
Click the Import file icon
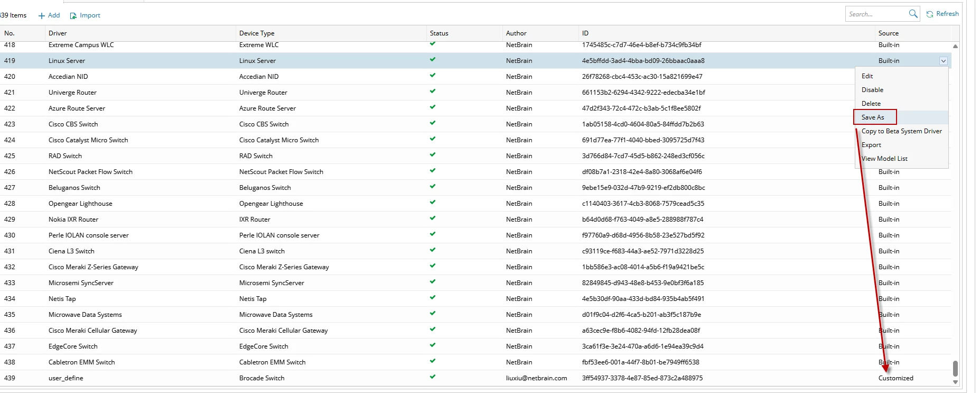[73, 16]
